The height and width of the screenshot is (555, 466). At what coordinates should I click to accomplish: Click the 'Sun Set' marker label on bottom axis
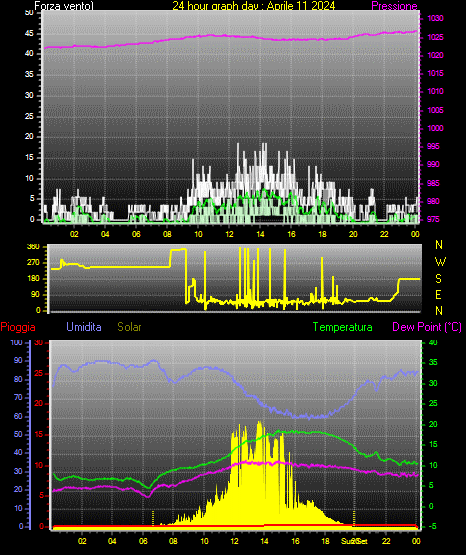[x=354, y=541]
